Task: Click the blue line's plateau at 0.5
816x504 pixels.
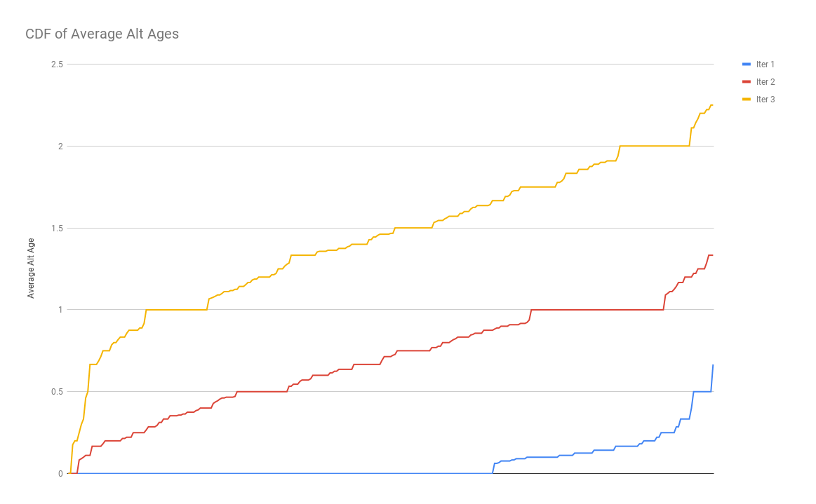Action: click(702, 392)
